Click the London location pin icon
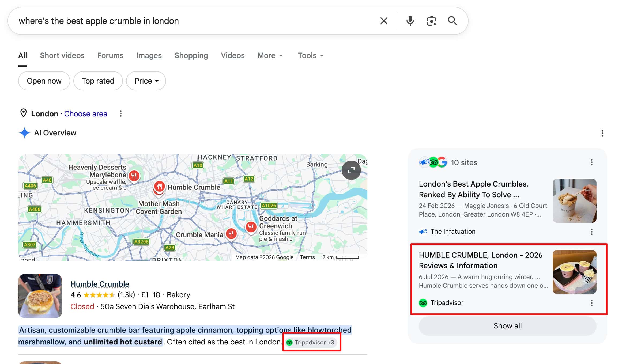Image resolution: width=626 pixels, height=364 pixels. coord(24,113)
